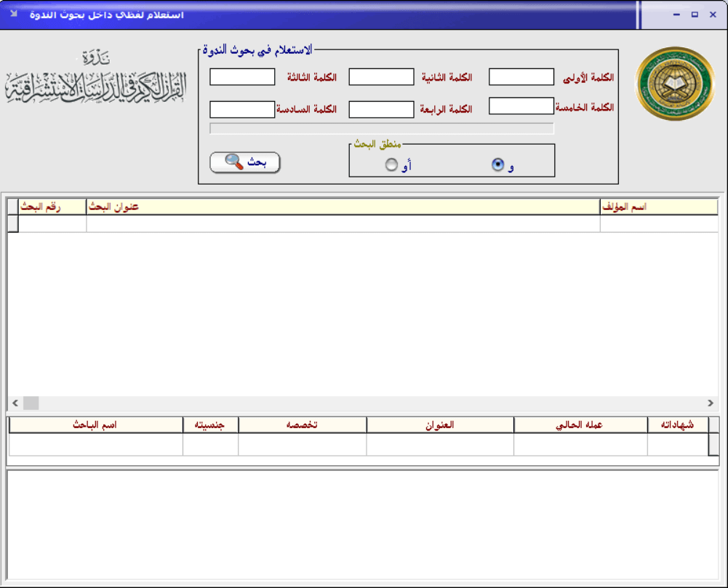The width and height of the screenshot is (728, 588).
Task: Click the اسم المؤلف column header
Action: [x=659, y=207]
